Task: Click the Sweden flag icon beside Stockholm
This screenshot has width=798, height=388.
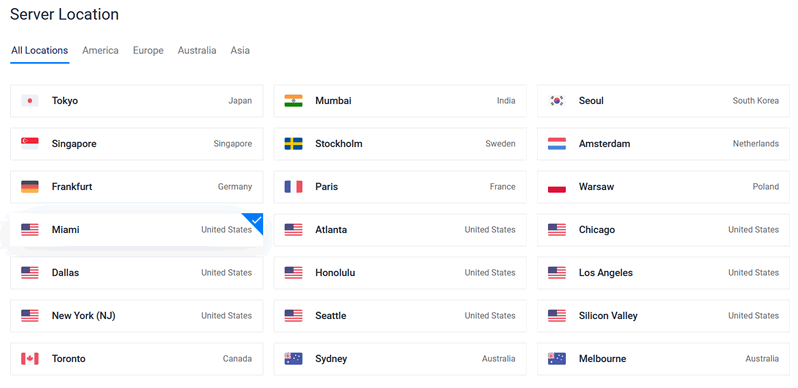Action: [x=293, y=144]
